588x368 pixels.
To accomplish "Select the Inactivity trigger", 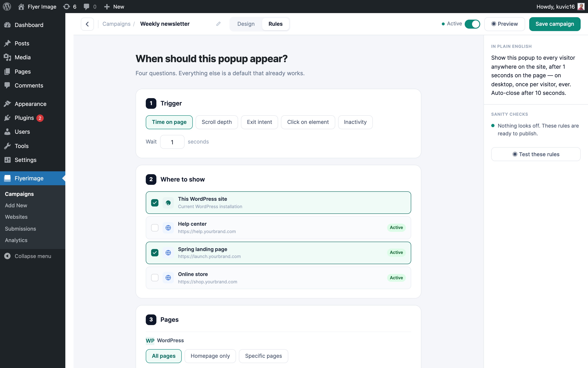I will pyautogui.click(x=355, y=122).
